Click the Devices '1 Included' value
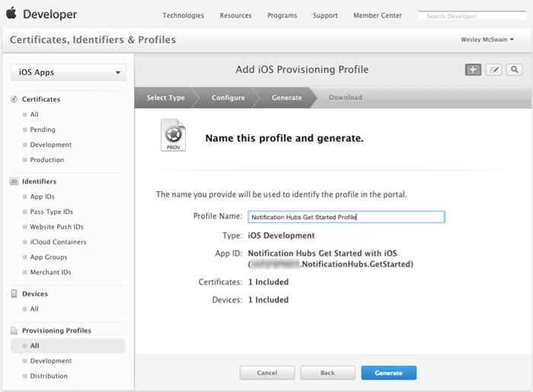533x392 pixels. pos(268,300)
